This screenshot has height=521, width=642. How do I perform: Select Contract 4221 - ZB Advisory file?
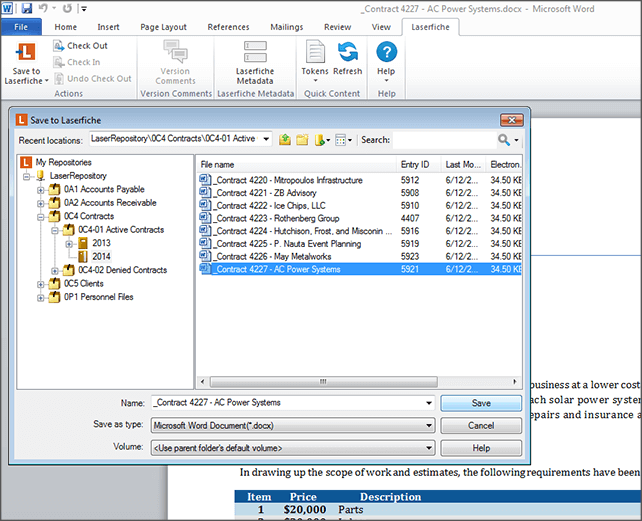tap(266, 193)
